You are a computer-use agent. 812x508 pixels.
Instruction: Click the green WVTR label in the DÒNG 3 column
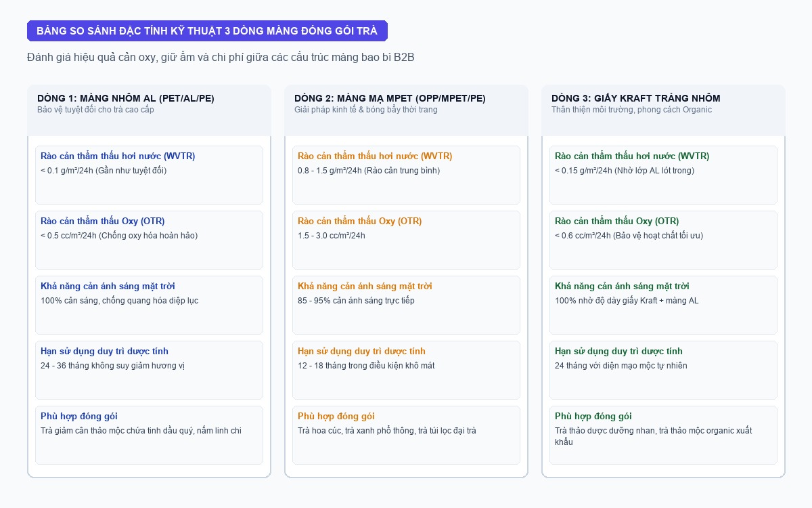click(632, 156)
